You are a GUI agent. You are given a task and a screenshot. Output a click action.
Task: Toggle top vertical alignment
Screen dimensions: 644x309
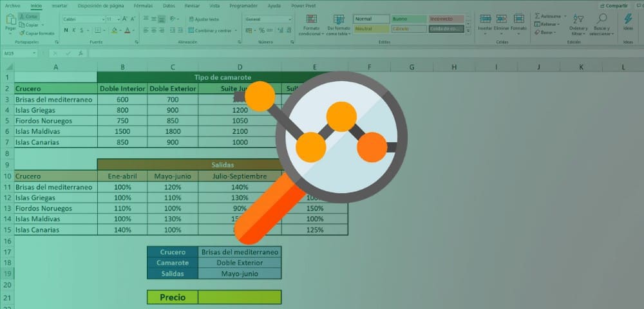[x=146, y=19]
